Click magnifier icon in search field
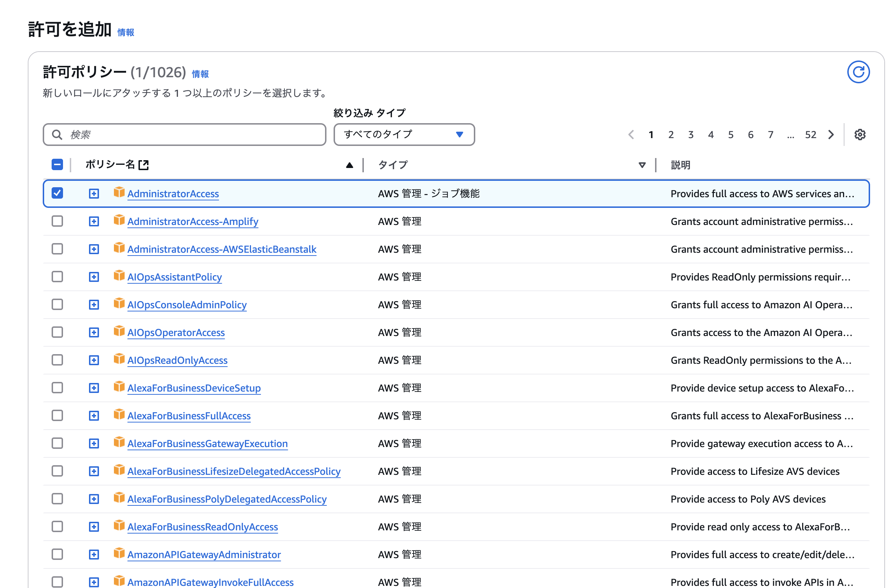The image size is (895, 588). tap(57, 135)
